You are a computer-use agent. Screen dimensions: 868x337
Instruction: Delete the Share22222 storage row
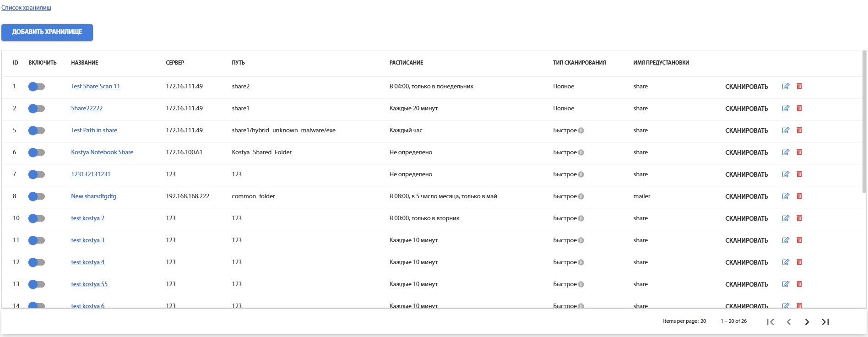799,108
